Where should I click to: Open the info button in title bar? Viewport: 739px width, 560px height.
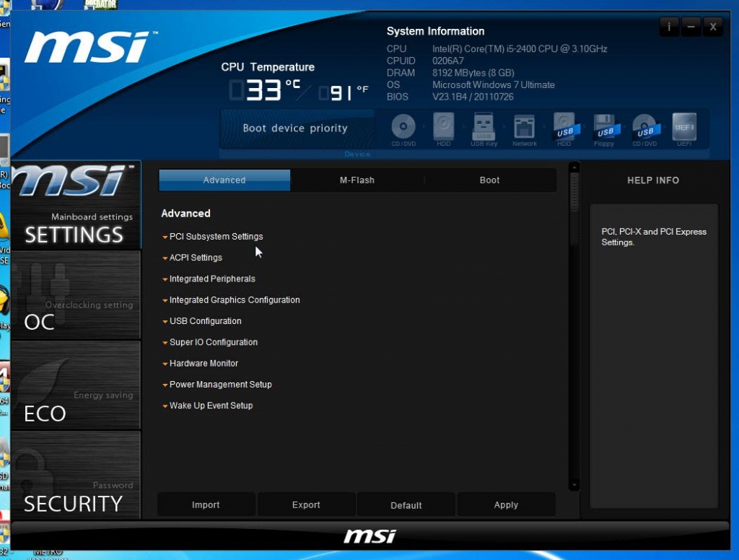[x=669, y=27]
